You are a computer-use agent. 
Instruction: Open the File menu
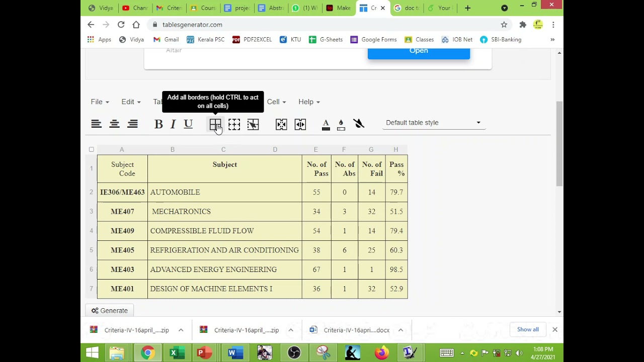(x=100, y=102)
